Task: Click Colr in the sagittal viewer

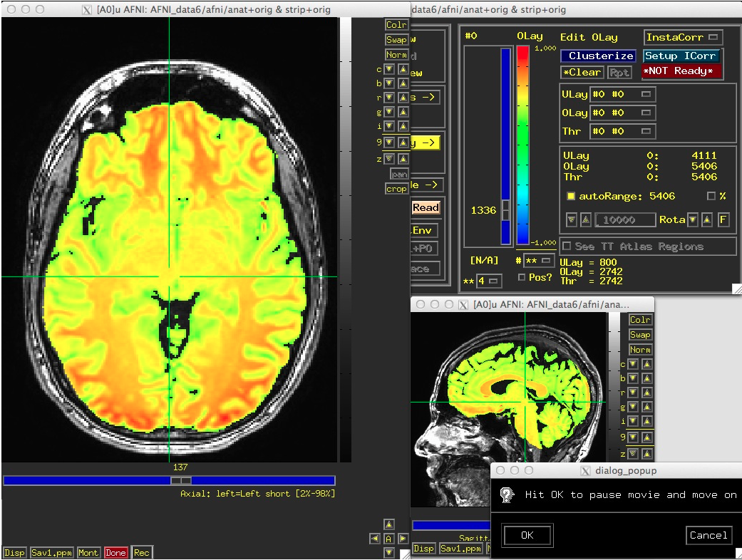Action: 640,320
